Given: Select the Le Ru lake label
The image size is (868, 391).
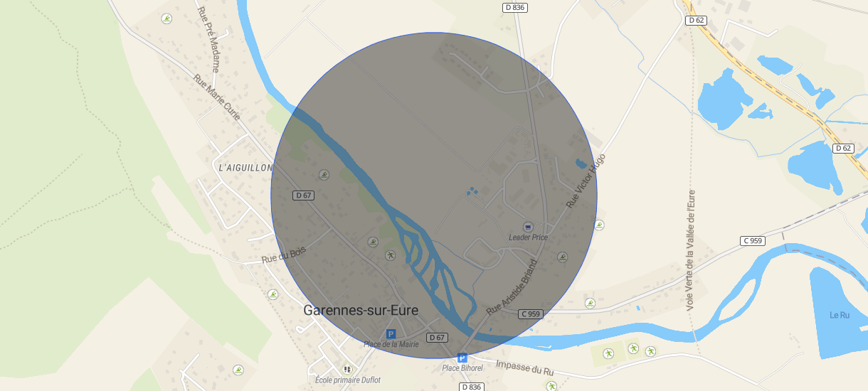Looking at the screenshot, I should pos(840,315).
